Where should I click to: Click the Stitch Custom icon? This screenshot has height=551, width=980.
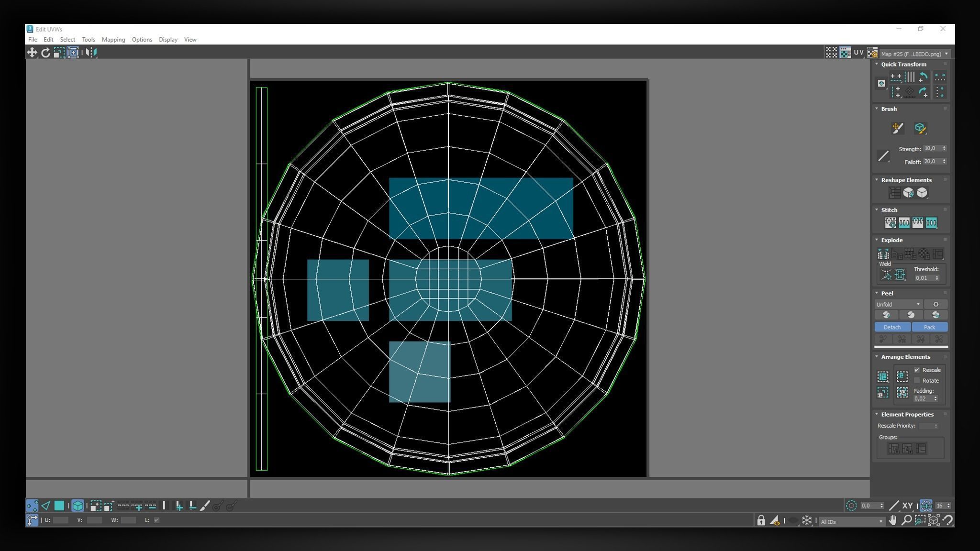click(x=891, y=222)
